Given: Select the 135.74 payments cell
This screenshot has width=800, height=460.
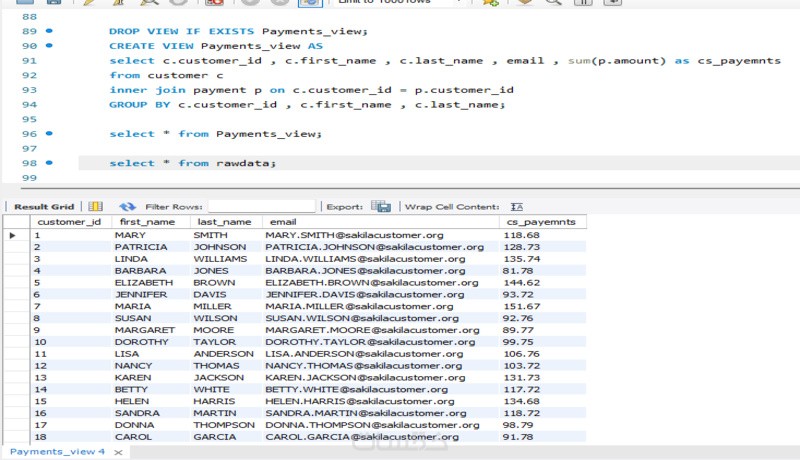Looking at the screenshot, I should 543,259.
